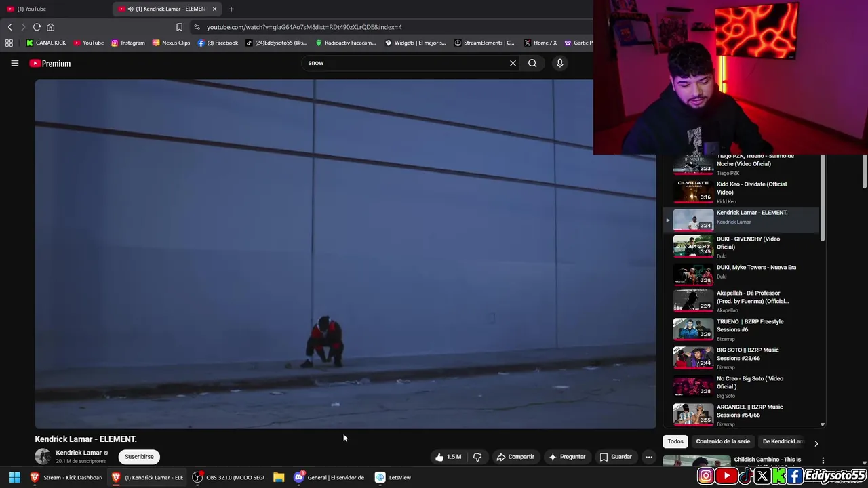Go forward in the browser
Image resolution: width=868 pixels, height=488 pixels.
pyautogui.click(x=22, y=27)
